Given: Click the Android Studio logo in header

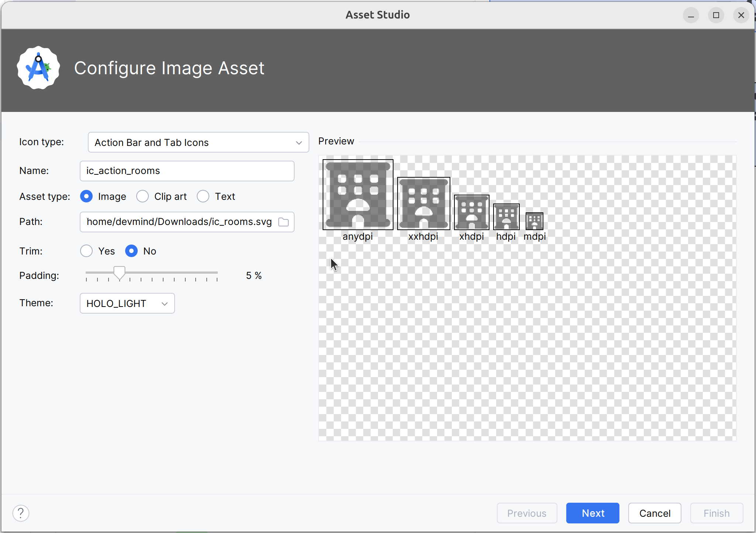Looking at the screenshot, I should coord(38,68).
